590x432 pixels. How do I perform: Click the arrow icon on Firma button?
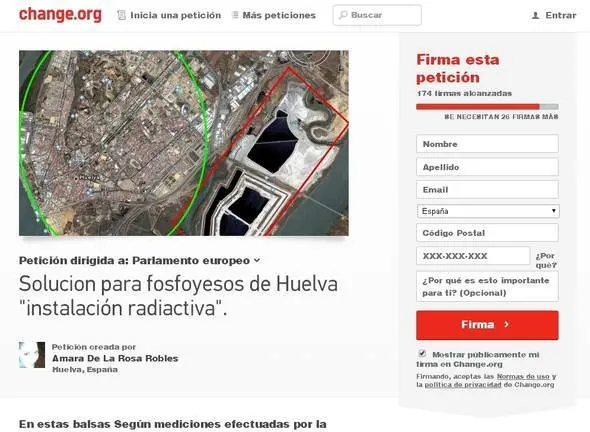pyautogui.click(x=506, y=324)
